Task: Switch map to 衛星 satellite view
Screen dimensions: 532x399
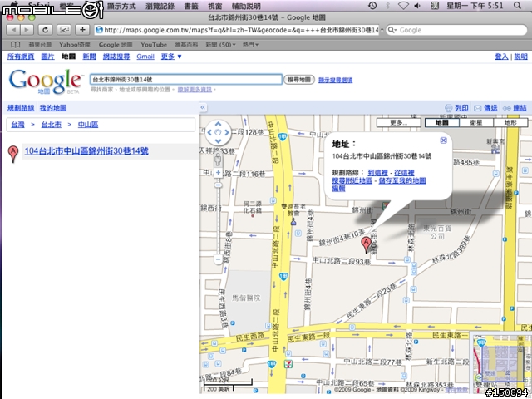Action: tap(476, 123)
